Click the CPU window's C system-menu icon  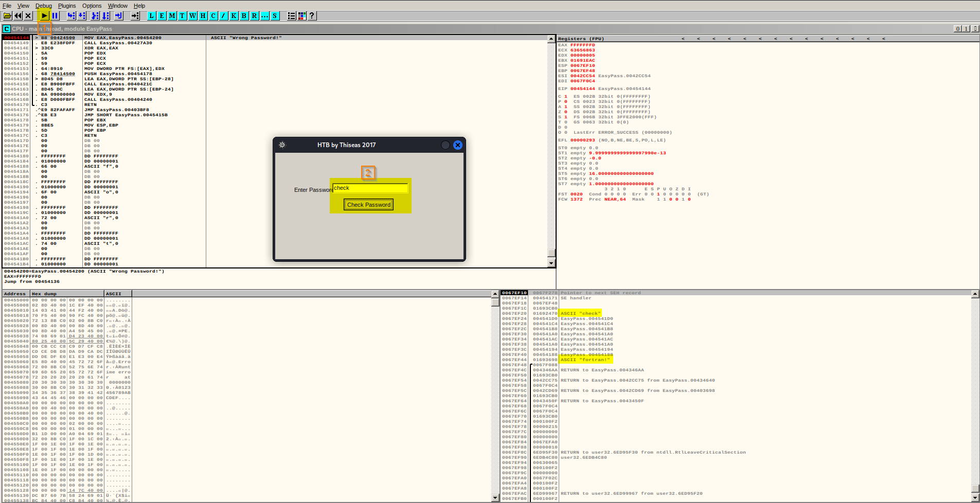click(x=7, y=29)
